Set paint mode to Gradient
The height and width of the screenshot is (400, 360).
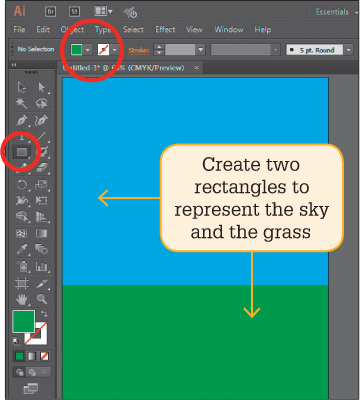32,356
